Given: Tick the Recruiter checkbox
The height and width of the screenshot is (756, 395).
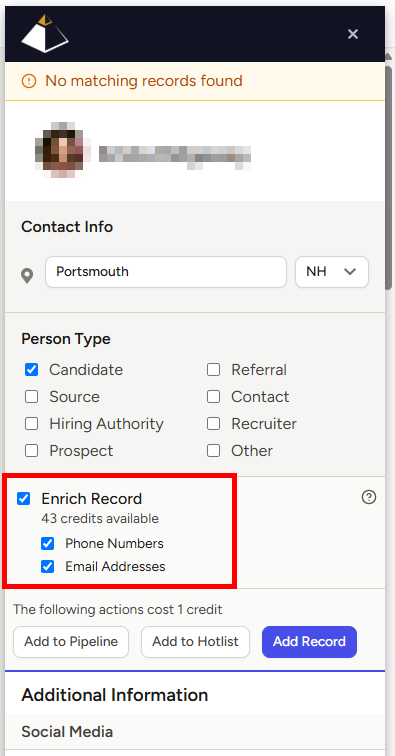Looking at the screenshot, I should click(213, 424).
